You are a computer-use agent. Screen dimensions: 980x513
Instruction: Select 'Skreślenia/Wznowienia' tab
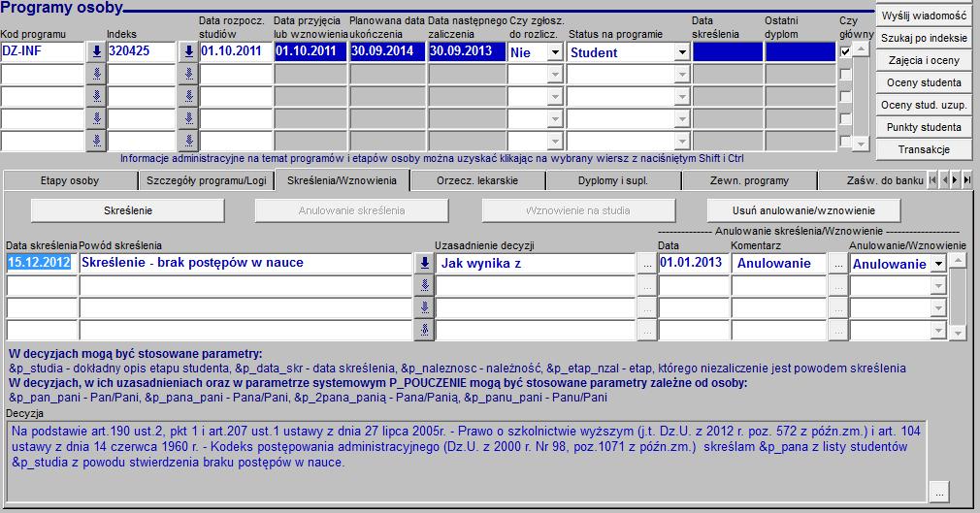[342, 180]
